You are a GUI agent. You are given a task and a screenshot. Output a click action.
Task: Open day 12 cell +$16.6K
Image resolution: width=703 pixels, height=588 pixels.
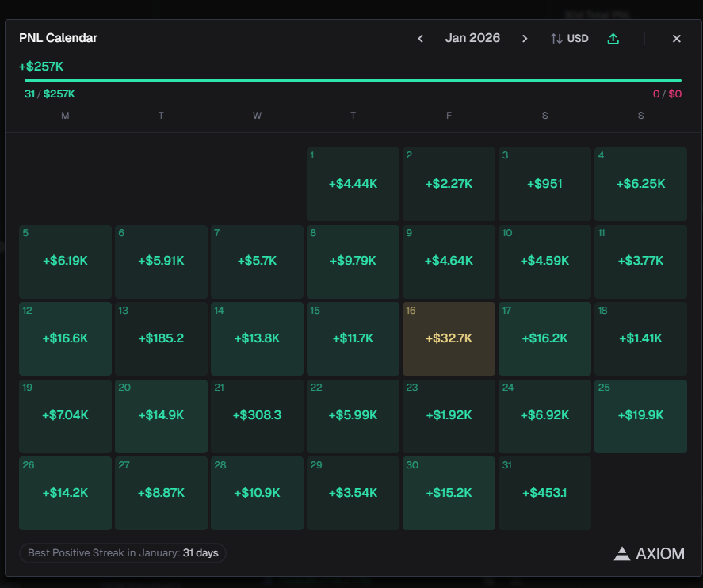tap(65, 339)
